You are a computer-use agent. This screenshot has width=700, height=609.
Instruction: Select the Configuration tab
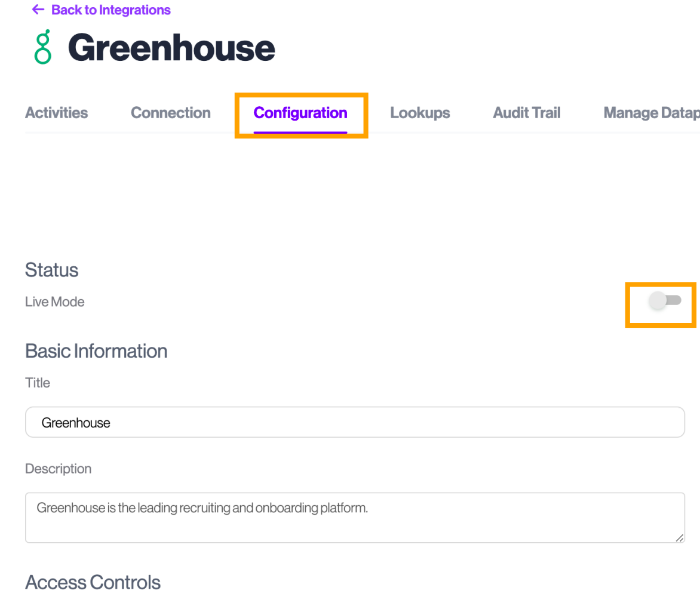[300, 113]
